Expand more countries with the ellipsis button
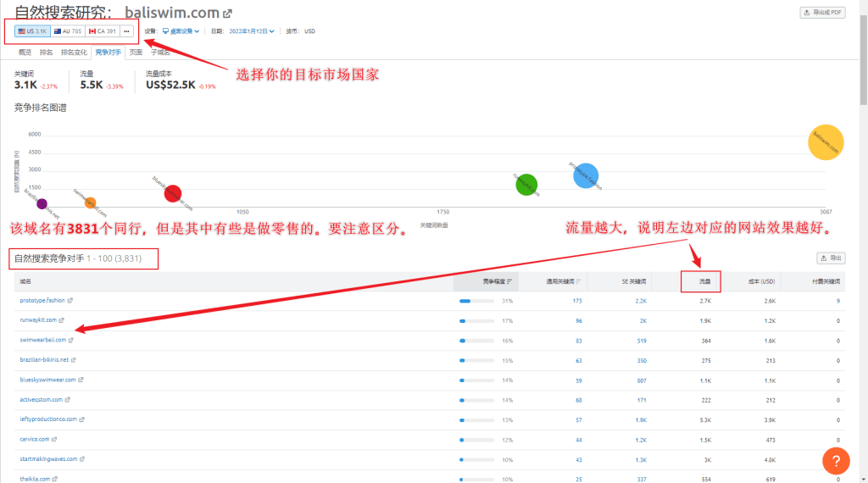 [126, 31]
